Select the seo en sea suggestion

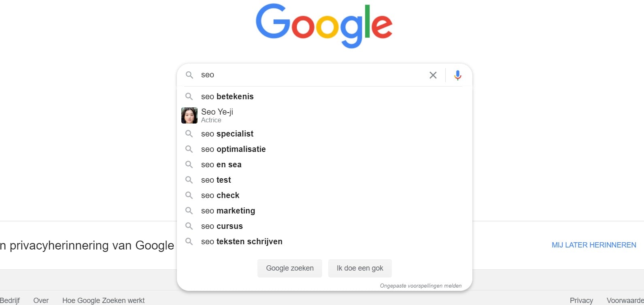coord(221,164)
